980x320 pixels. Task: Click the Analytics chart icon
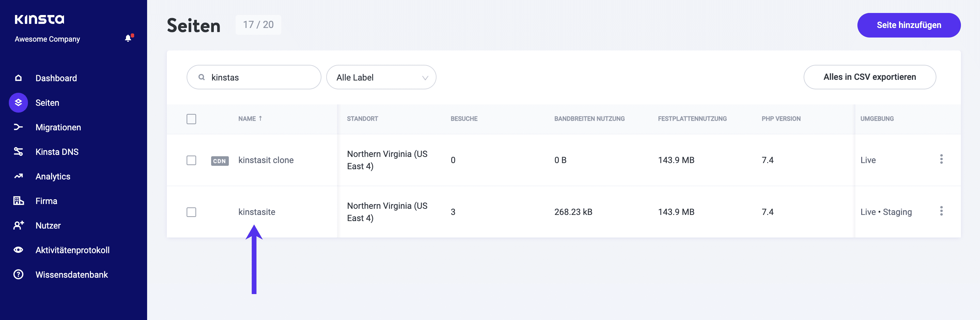(18, 176)
